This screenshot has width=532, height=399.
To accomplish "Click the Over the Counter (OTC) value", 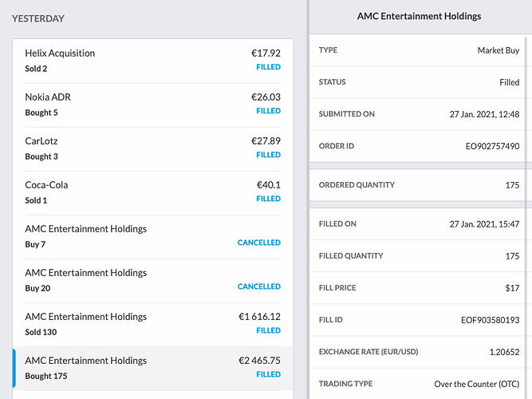I will [477, 384].
